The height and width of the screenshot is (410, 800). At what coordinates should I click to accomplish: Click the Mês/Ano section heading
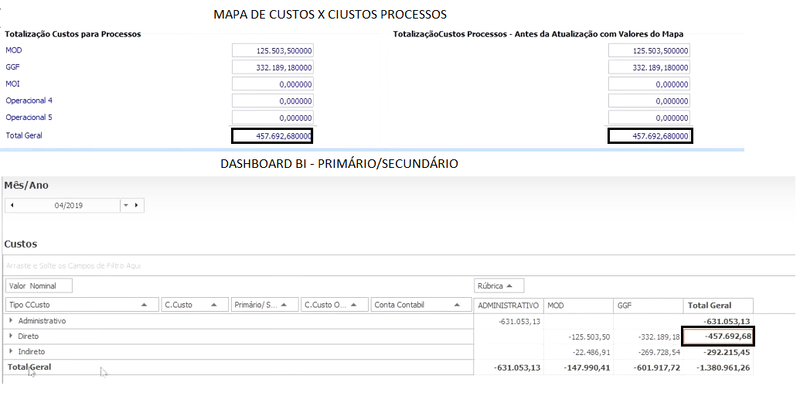26,185
